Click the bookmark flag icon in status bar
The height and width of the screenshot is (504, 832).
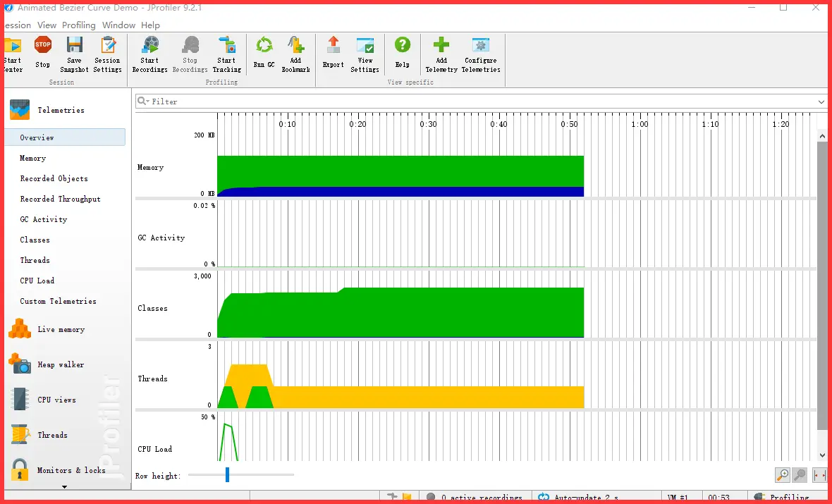(x=406, y=498)
